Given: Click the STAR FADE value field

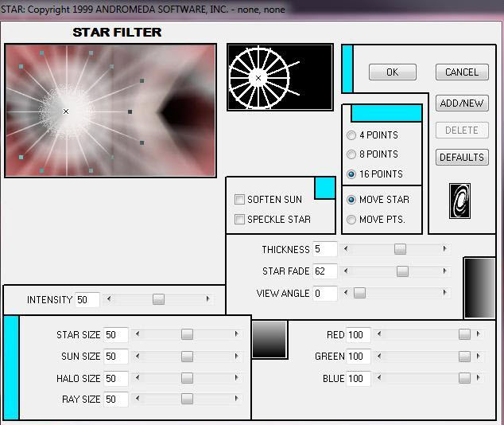Looking at the screenshot, I should tap(324, 271).
